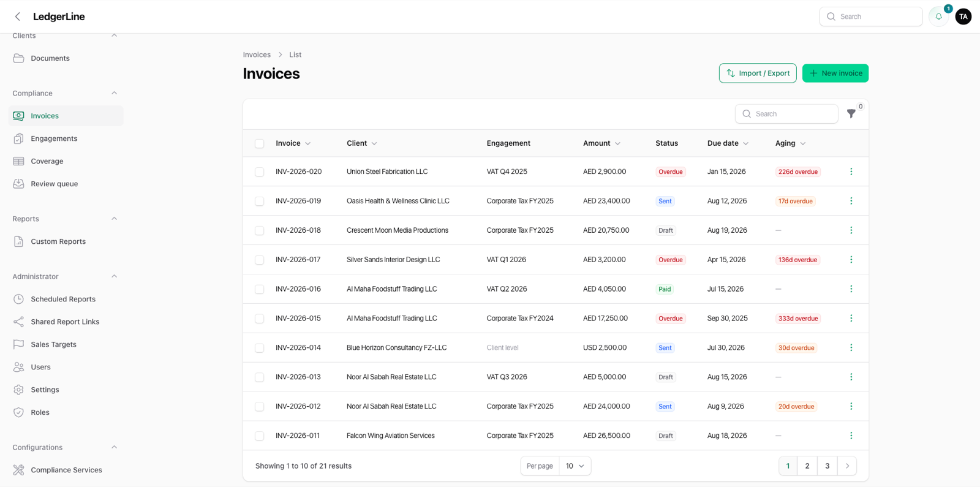Check the box for INV-2026-016
This screenshot has height=487, width=980.
260,290
